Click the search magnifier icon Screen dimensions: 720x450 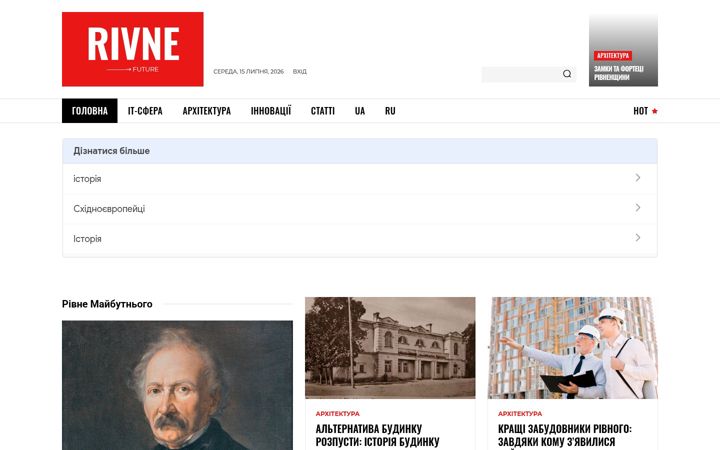click(x=567, y=74)
